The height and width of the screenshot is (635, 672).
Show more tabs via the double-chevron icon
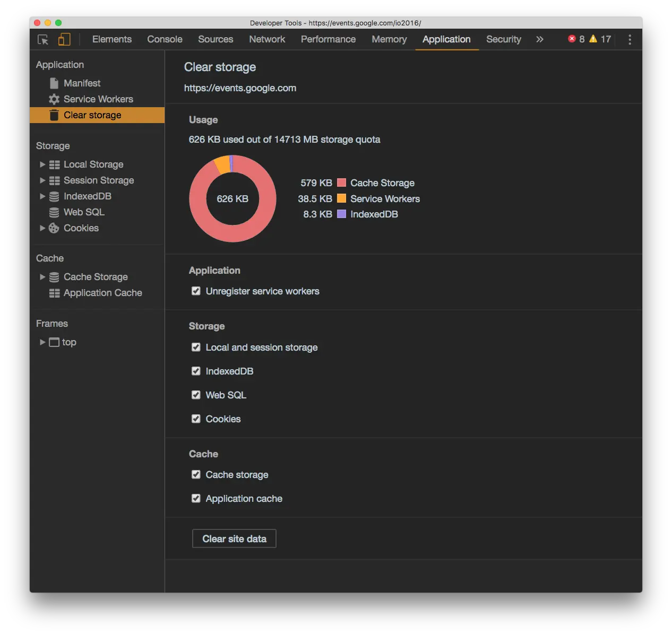(x=540, y=39)
